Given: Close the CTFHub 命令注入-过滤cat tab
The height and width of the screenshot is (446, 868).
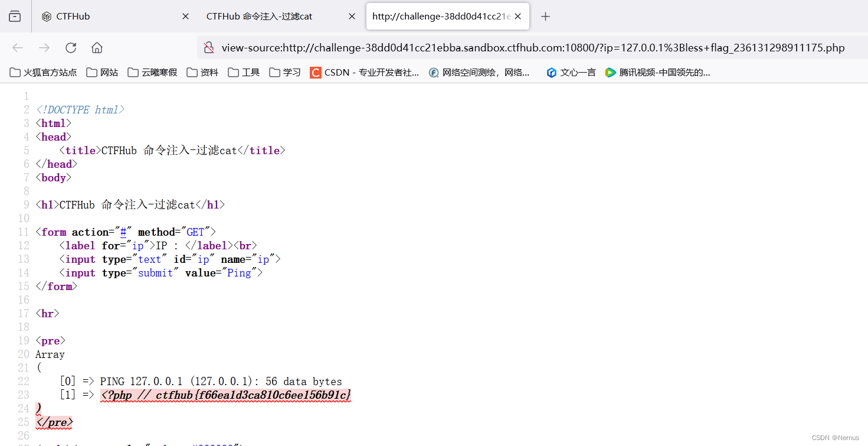Looking at the screenshot, I should click(x=352, y=17).
